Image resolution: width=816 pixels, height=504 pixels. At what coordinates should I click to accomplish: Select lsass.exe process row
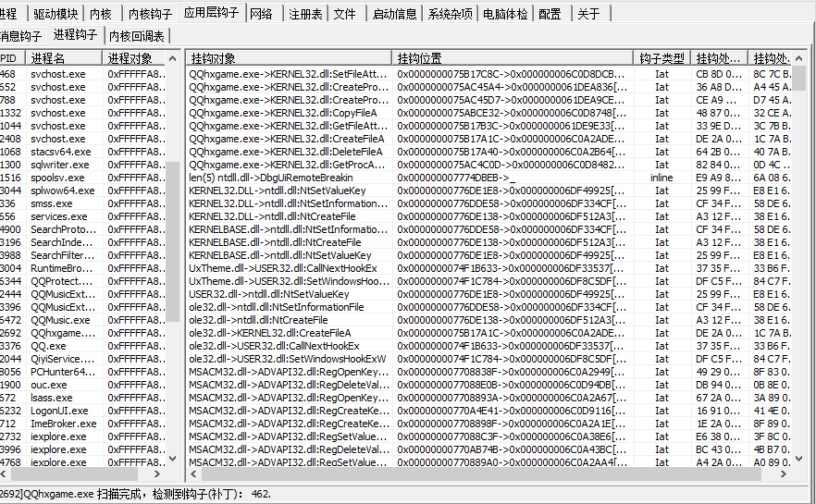pyautogui.click(x=82, y=398)
